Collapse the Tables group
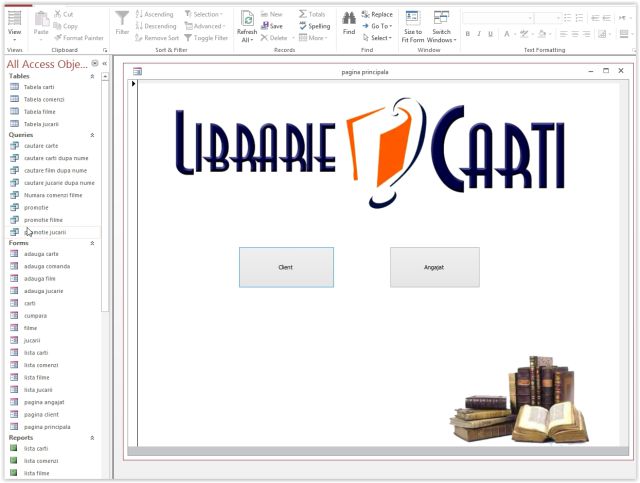Viewport: 640px width, 483px height. [x=92, y=76]
